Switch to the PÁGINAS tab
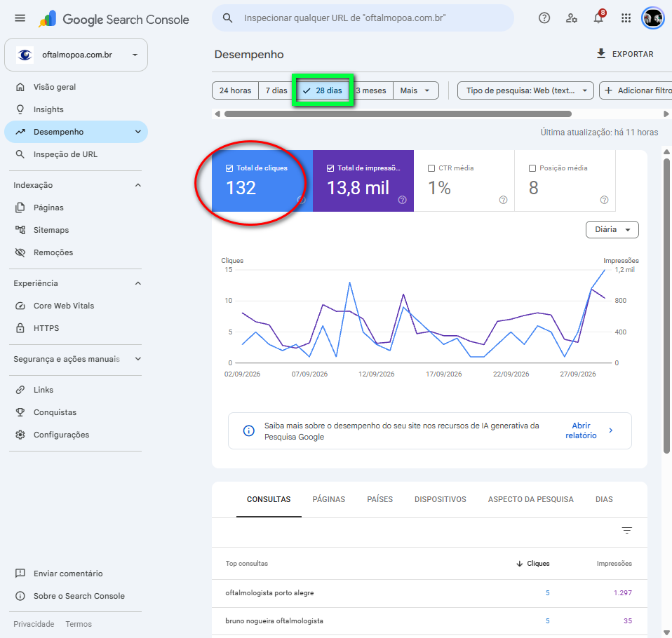The image size is (672, 638). 329,499
